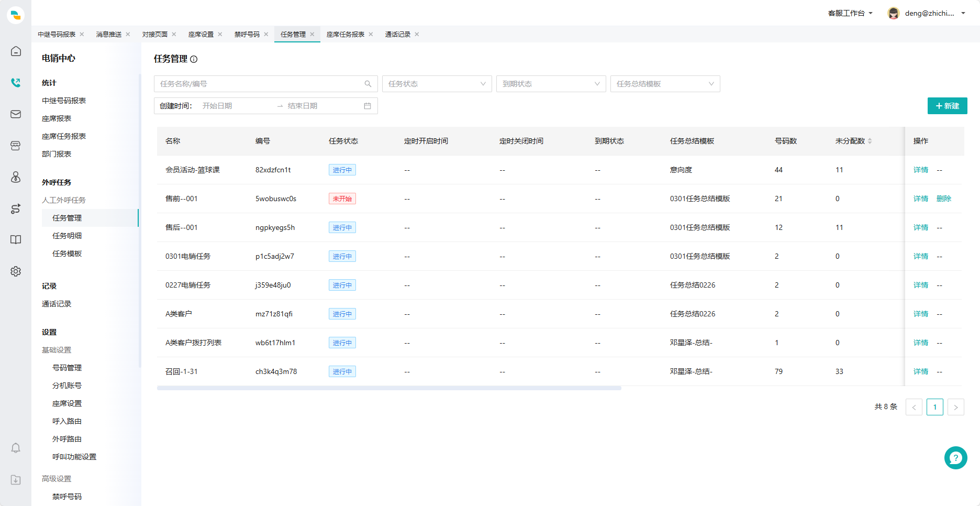Open 详情 for 召回-1-31 task
This screenshot has height=506, width=980.
[920, 371]
